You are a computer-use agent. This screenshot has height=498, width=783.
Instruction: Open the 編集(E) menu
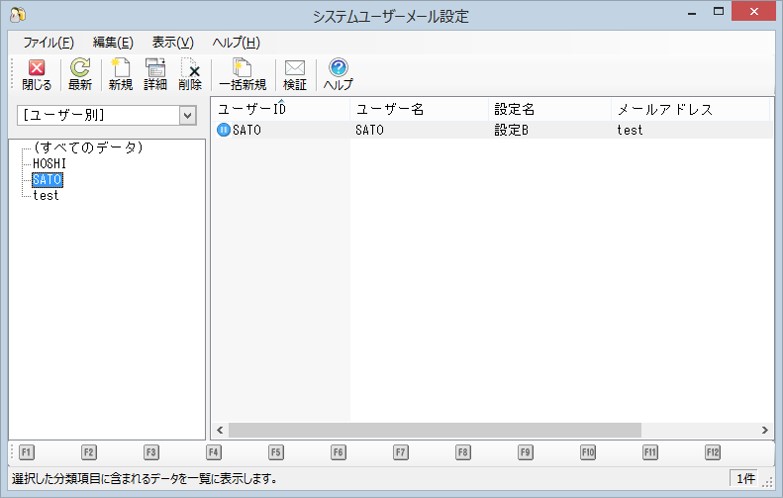click(113, 42)
